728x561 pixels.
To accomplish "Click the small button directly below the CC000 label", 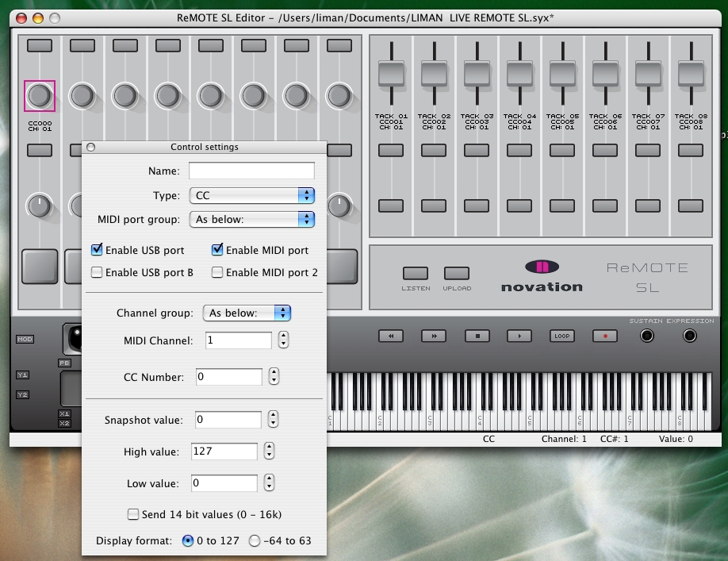I will [x=40, y=151].
